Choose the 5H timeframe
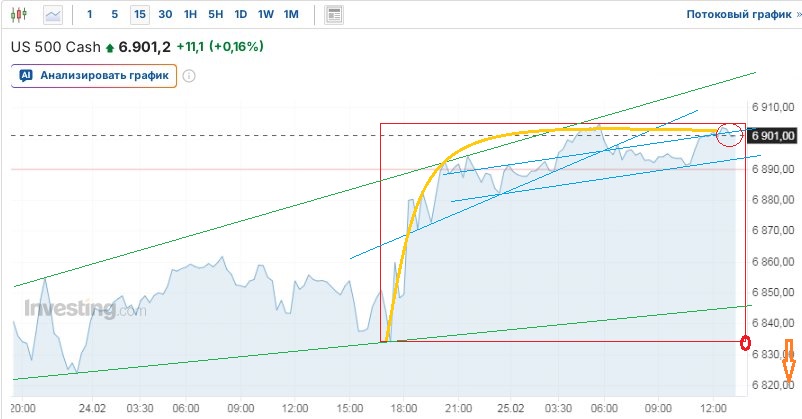Screen dimensions: 802x419 click(x=215, y=15)
